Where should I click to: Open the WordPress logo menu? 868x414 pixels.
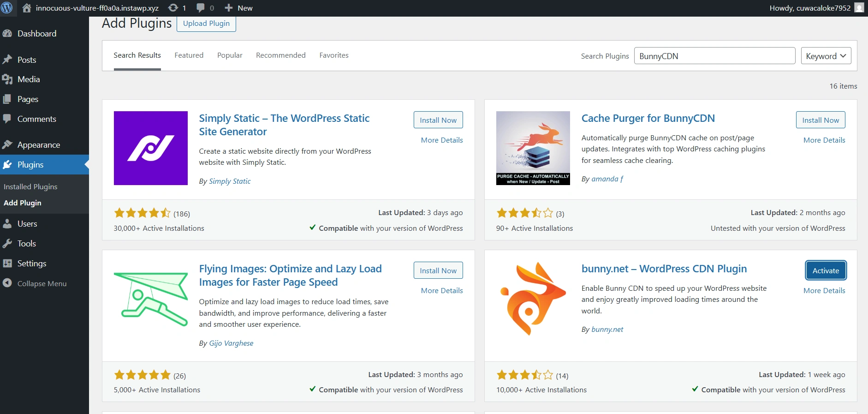(x=7, y=8)
